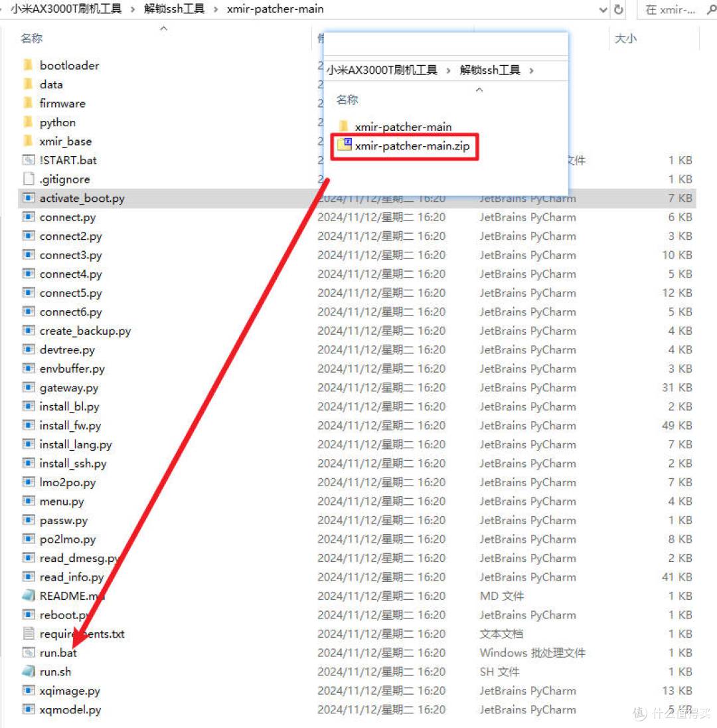
Task: Select install_bl.py file name
Action: click(x=69, y=407)
